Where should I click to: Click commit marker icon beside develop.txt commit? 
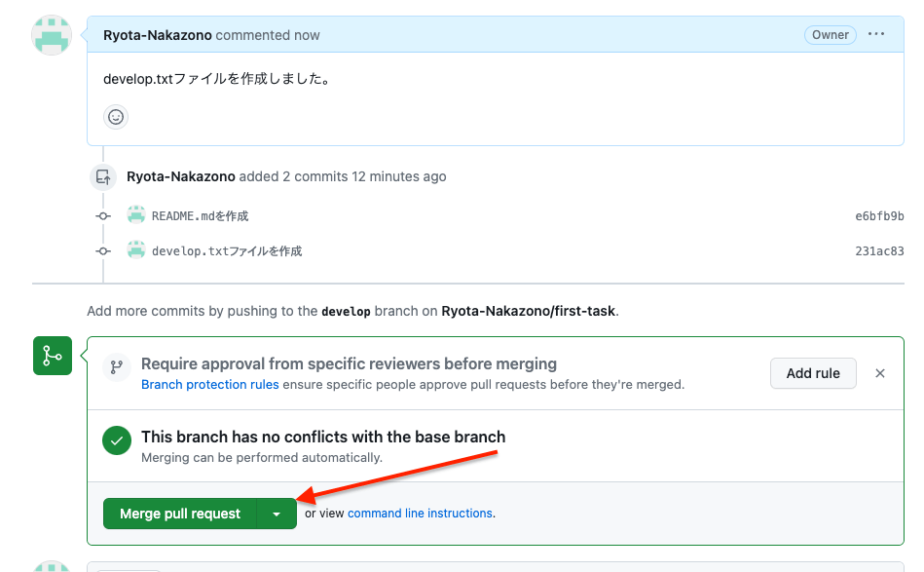pos(103,251)
